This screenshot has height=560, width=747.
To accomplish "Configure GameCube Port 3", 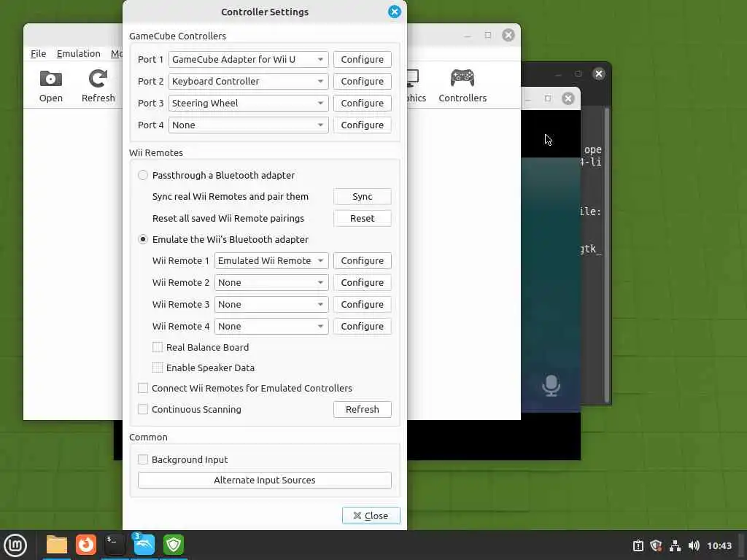I will pyautogui.click(x=362, y=104).
